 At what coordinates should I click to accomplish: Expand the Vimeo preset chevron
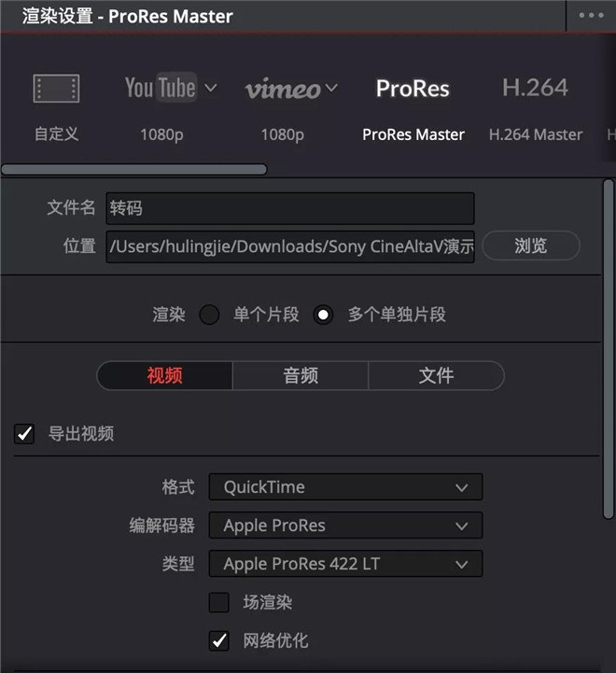(x=331, y=88)
